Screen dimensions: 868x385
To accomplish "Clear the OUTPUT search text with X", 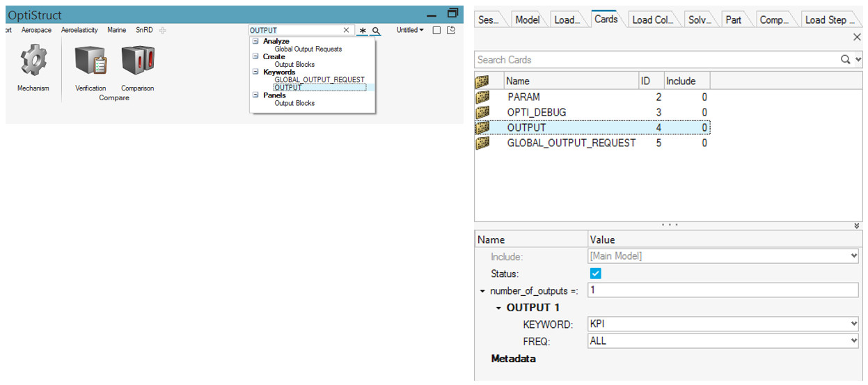I will click(x=347, y=30).
